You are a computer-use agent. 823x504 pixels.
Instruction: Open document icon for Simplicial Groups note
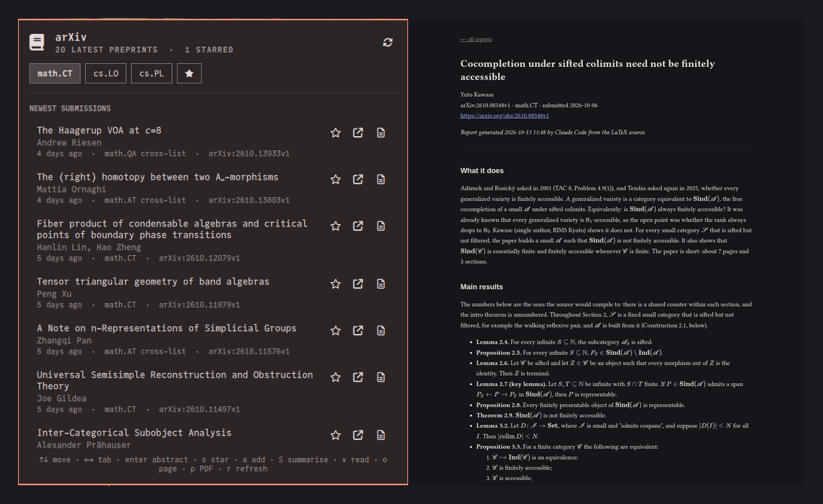tap(381, 330)
